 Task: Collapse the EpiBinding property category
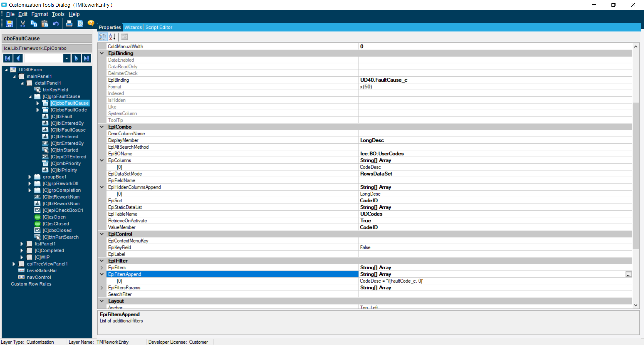tap(102, 53)
